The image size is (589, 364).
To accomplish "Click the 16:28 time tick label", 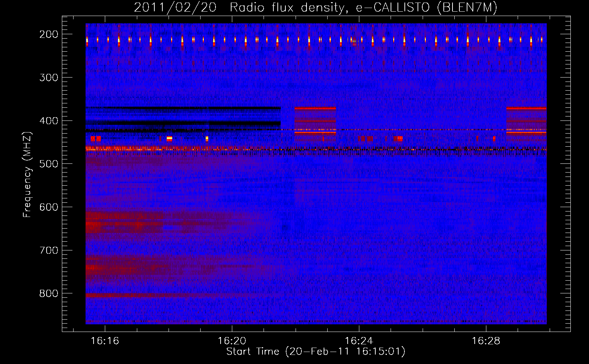I will [x=486, y=341].
